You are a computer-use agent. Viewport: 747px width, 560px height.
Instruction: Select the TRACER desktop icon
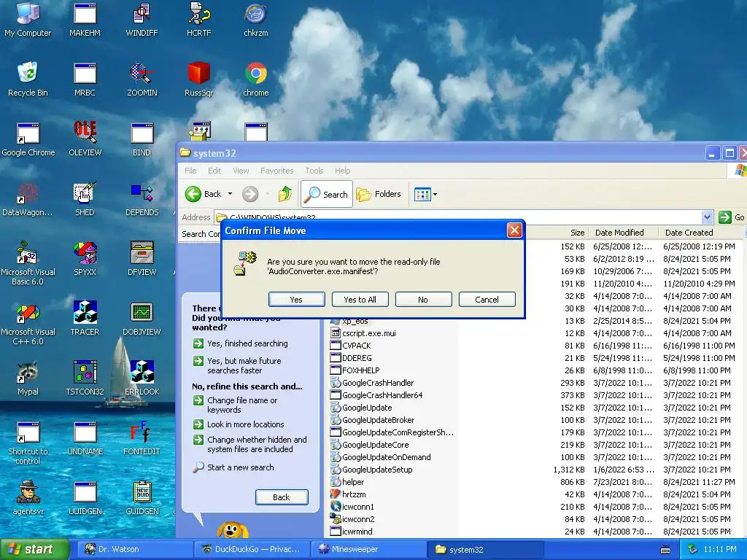click(85, 318)
